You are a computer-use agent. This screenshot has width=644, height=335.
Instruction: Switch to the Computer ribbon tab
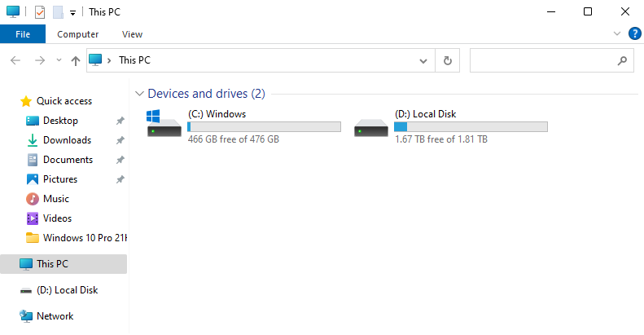coord(77,34)
